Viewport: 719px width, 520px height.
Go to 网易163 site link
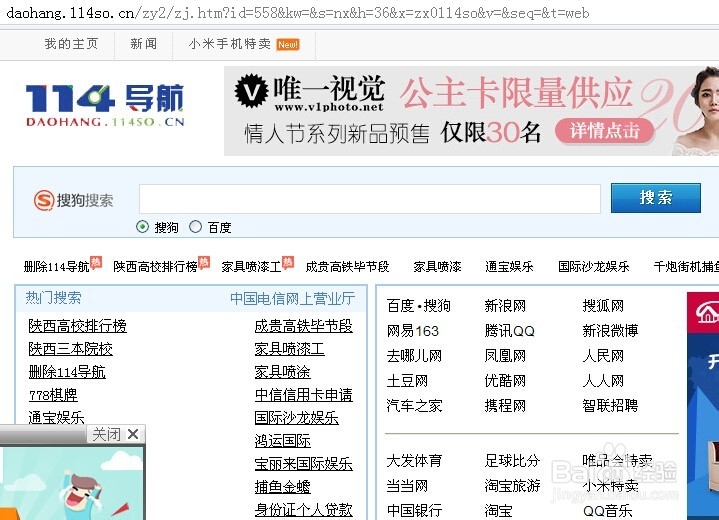click(413, 331)
